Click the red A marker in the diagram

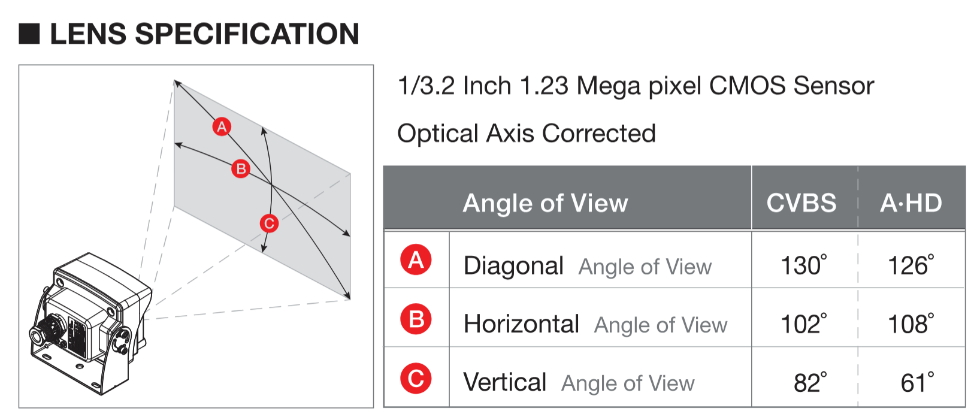click(x=222, y=126)
